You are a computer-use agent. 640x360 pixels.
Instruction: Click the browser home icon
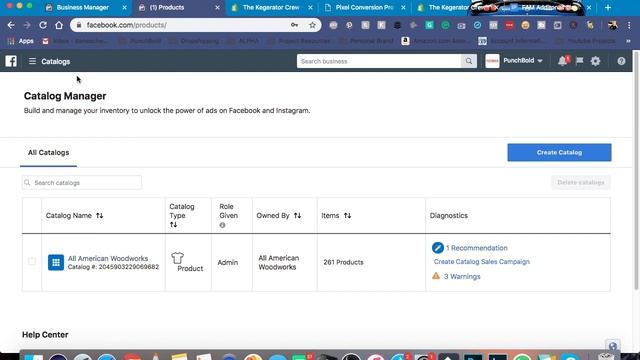[59, 25]
